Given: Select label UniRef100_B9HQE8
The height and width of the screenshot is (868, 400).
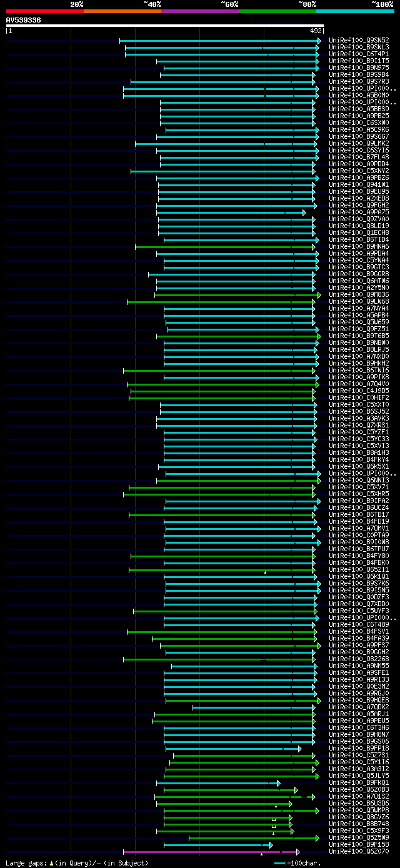Looking at the screenshot, I should tap(359, 700).
